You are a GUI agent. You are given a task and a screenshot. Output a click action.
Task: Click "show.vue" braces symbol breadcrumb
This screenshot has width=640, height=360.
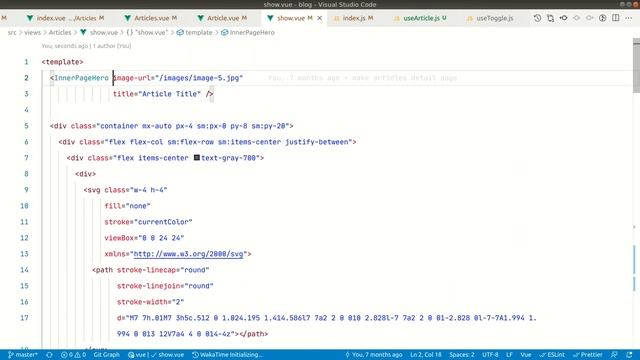147,32
